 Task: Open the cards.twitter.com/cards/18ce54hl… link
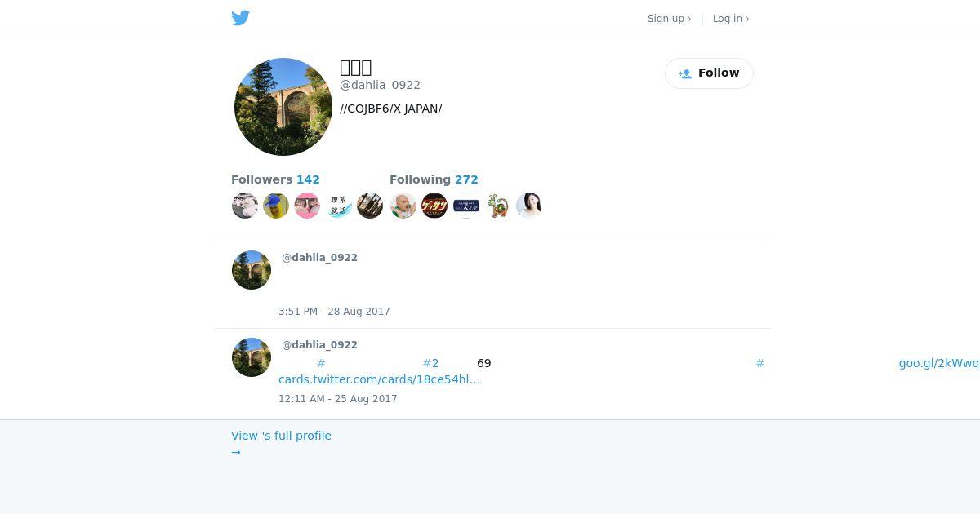379,379
